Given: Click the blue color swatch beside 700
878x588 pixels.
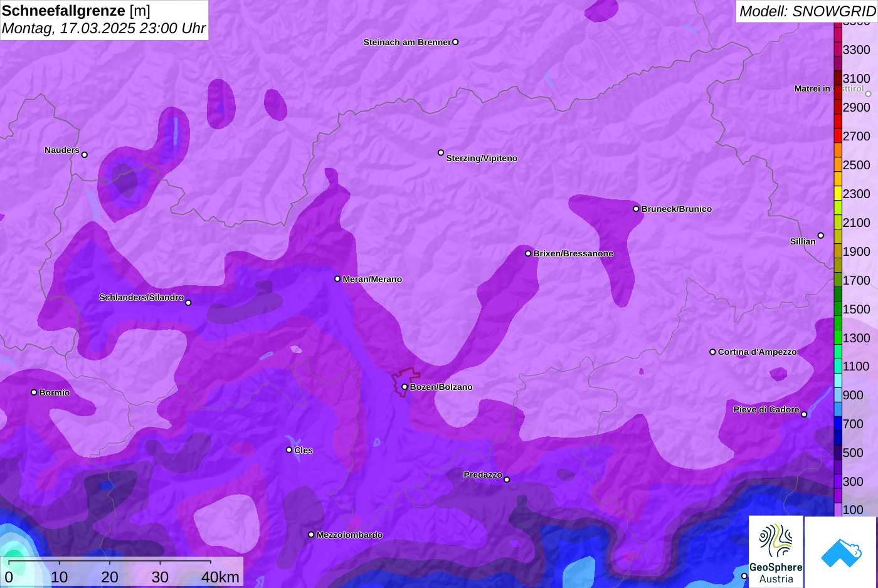Looking at the screenshot, I should 838,424.
